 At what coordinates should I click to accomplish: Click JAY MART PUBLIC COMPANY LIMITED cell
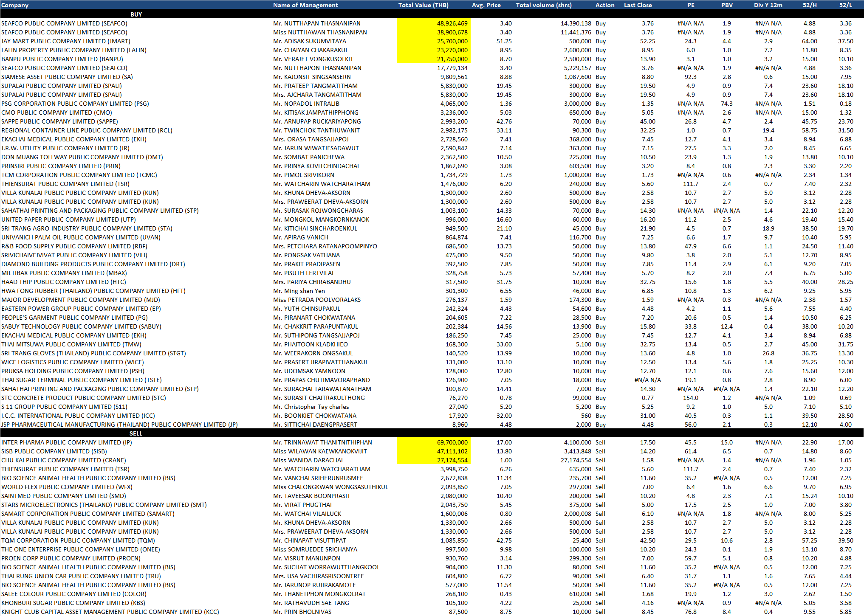pyautogui.click(x=66, y=41)
